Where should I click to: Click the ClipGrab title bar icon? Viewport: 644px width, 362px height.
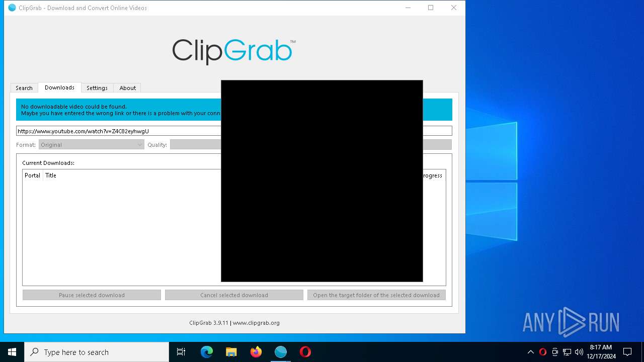tap(12, 8)
